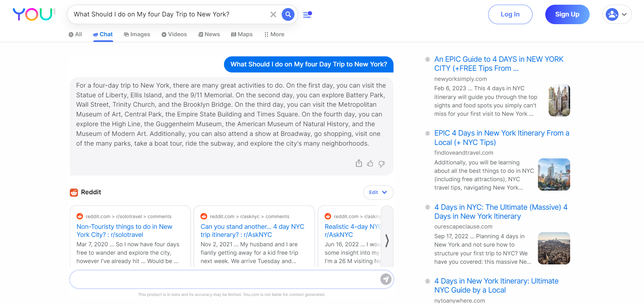
Task: Open the Reddit Edit dropdown
Action: click(x=378, y=192)
